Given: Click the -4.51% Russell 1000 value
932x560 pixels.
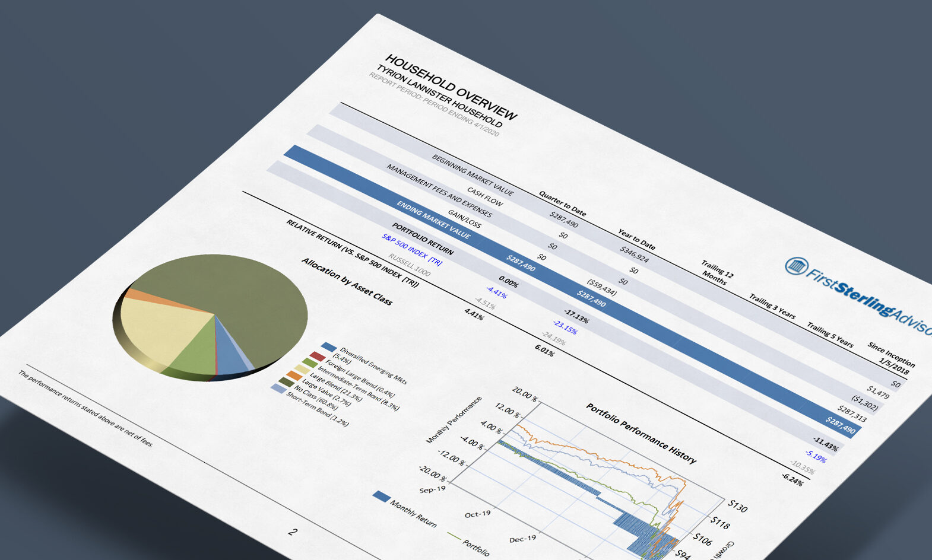Looking at the screenshot, I should [485, 304].
